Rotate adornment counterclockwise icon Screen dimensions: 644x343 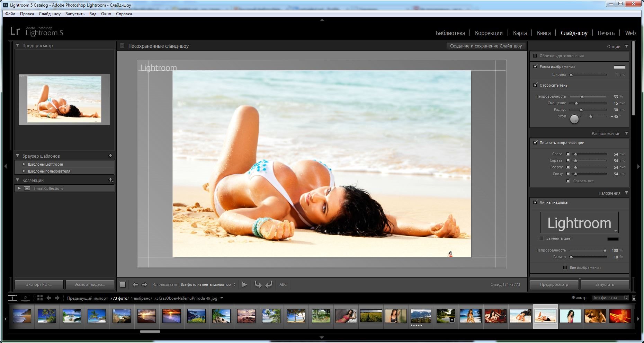coord(258,284)
